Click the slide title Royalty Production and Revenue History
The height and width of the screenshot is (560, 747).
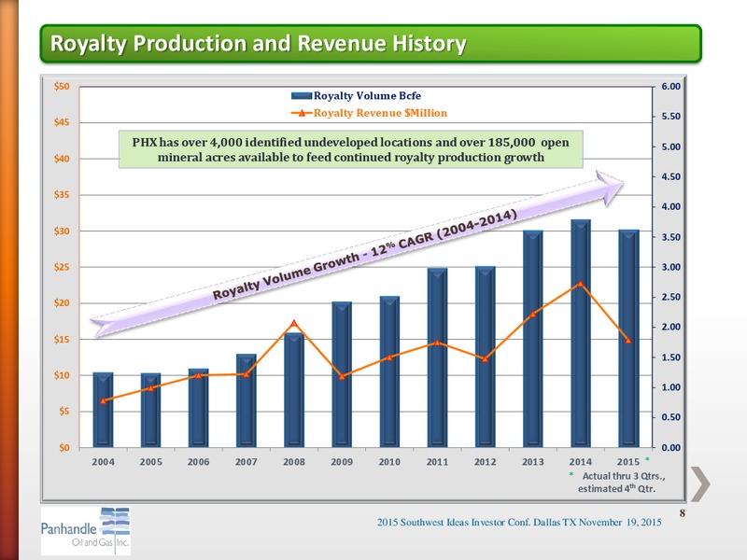[x=259, y=43]
